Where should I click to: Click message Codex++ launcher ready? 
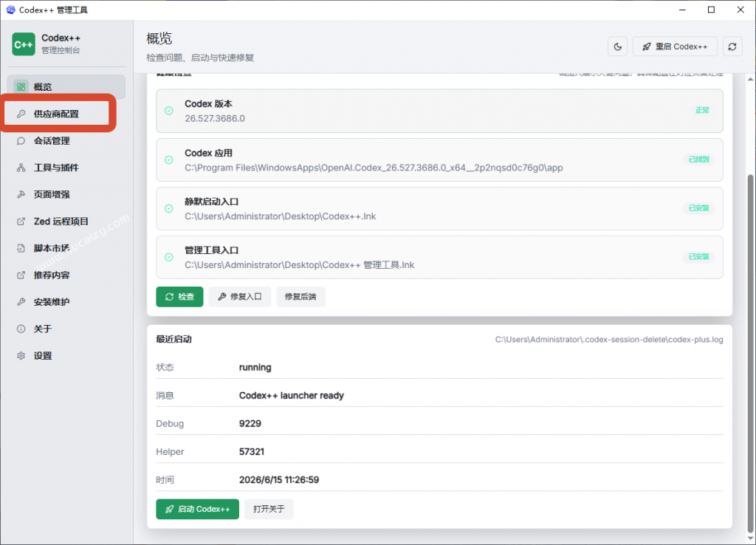(291, 396)
